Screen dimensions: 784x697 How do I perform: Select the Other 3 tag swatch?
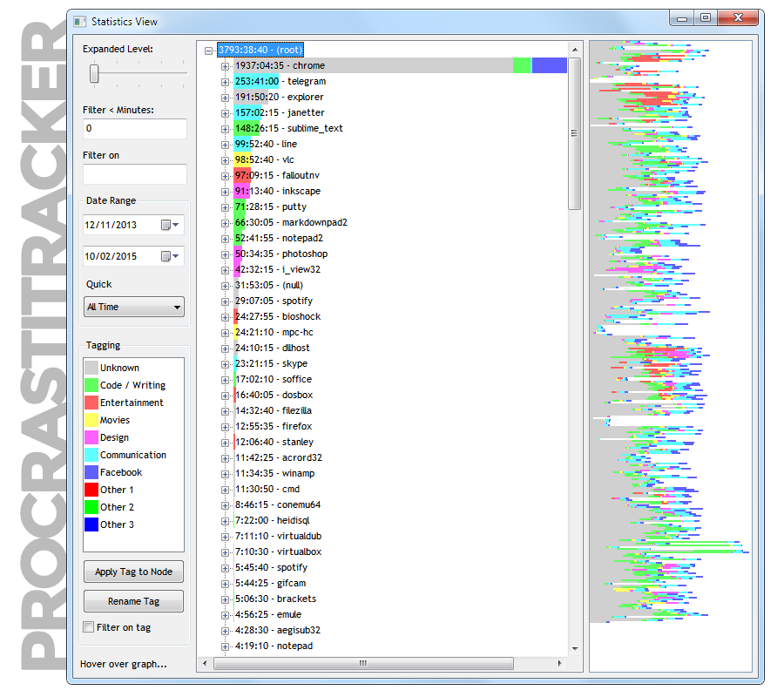click(91, 525)
